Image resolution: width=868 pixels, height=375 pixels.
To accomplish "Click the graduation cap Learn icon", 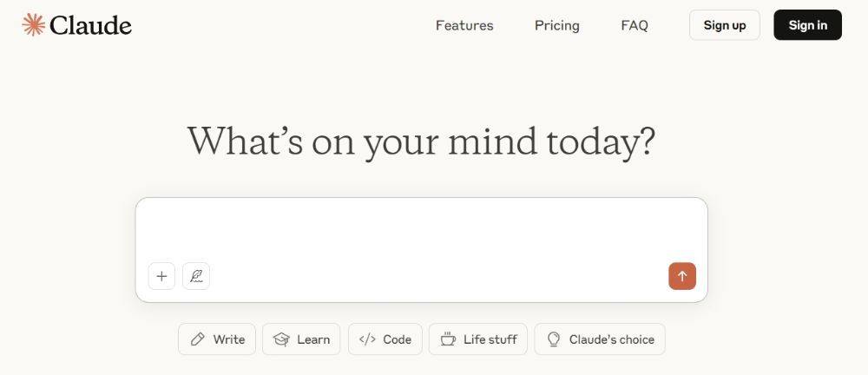I will 281,339.
